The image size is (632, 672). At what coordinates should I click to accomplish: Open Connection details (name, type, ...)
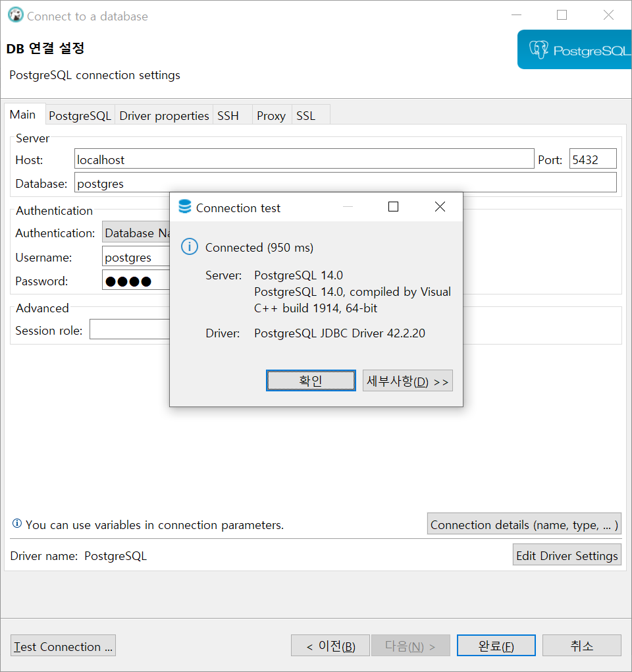tap(524, 524)
